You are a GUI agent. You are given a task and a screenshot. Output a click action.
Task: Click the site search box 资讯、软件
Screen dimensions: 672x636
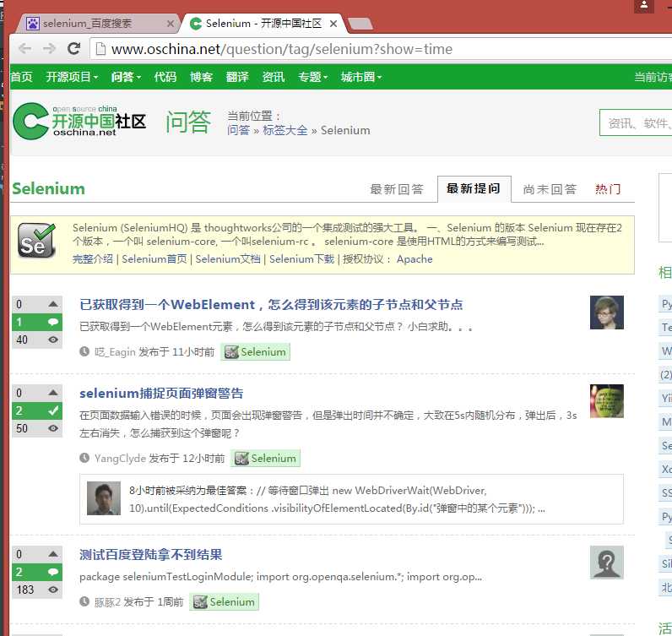(636, 123)
